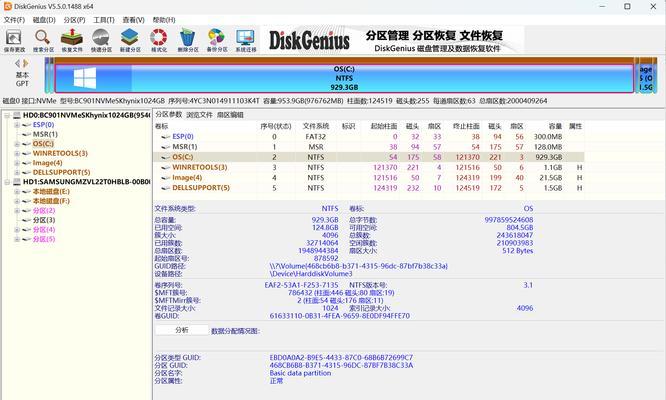The width and height of the screenshot is (666, 400).
Task: Click the partition type GUID EBD0A0A2 value
Action: tap(341, 358)
